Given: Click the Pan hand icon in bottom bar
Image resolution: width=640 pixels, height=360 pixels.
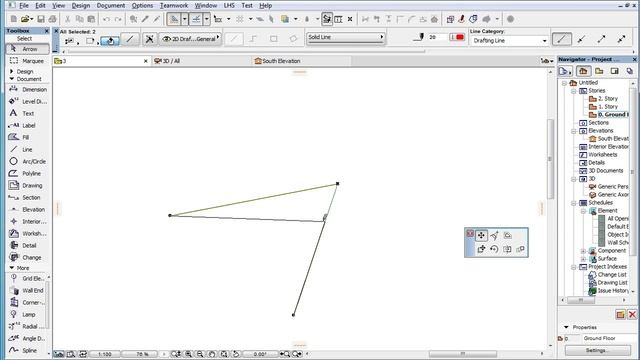Looking at the screenshot, I should click(211, 354).
